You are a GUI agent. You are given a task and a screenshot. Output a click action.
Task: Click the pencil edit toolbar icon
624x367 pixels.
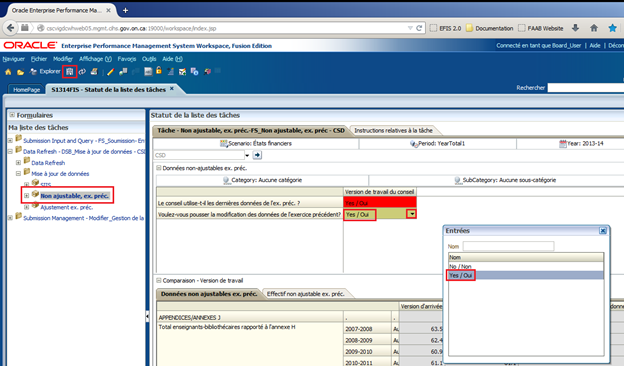(x=111, y=72)
